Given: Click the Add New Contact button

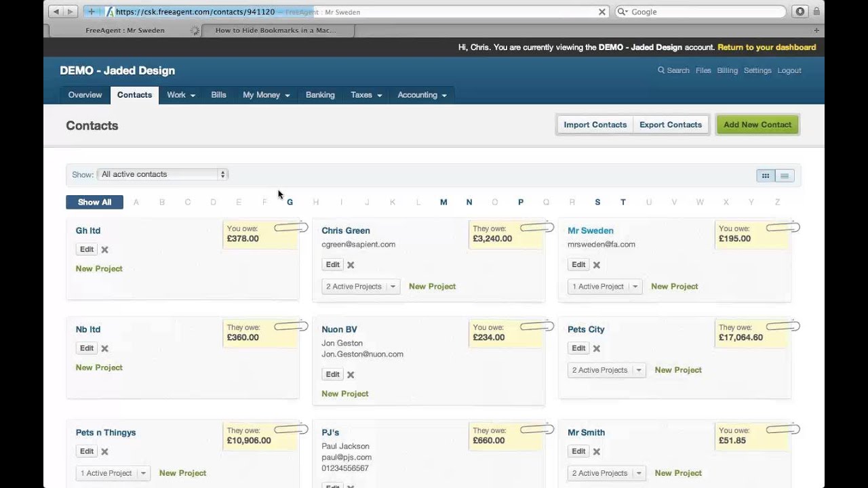Looking at the screenshot, I should pos(757,125).
